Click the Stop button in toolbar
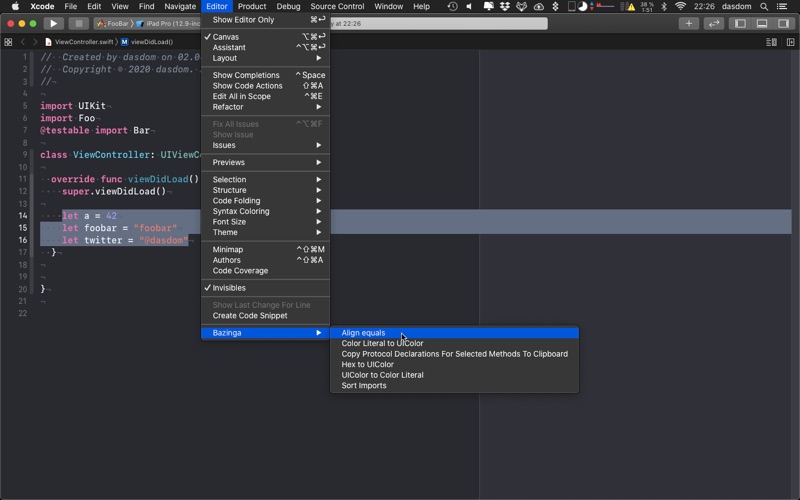 click(79, 23)
